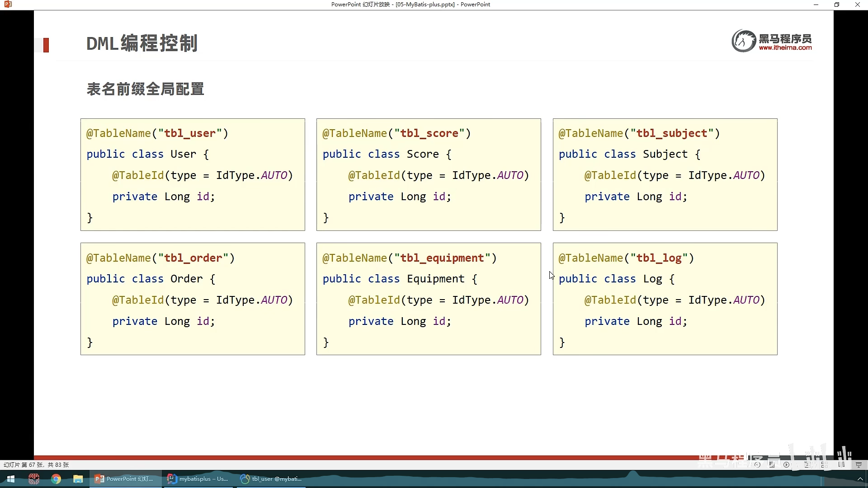Click the PowerPoint icon in title bar
Image resolution: width=868 pixels, height=488 pixels.
pyautogui.click(x=8, y=5)
